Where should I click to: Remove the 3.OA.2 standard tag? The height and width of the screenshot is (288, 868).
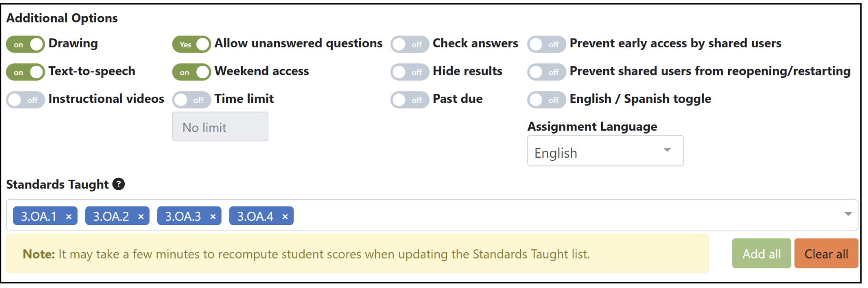click(141, 216)
